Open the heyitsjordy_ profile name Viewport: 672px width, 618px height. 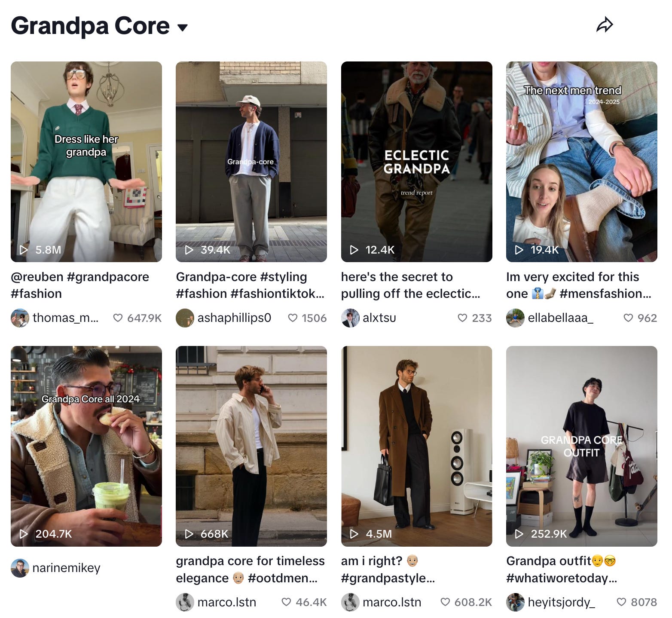561,602
